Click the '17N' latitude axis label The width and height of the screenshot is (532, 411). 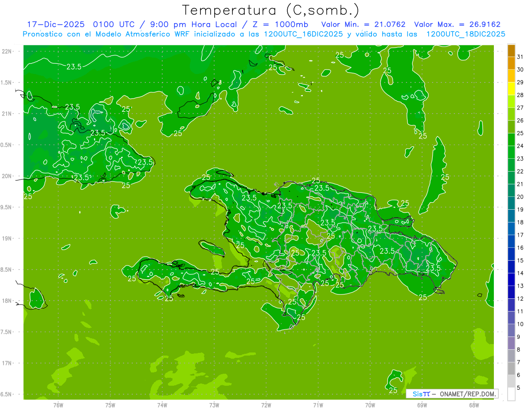coord(8,363)
